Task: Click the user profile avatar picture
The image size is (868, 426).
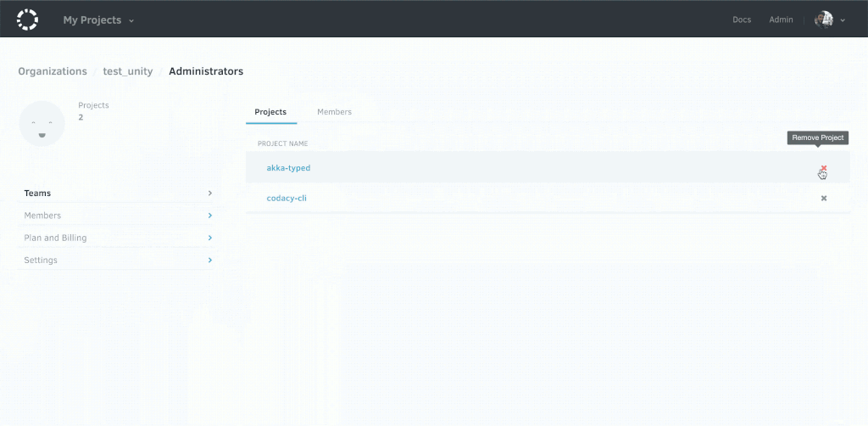Action: point(823,20)
